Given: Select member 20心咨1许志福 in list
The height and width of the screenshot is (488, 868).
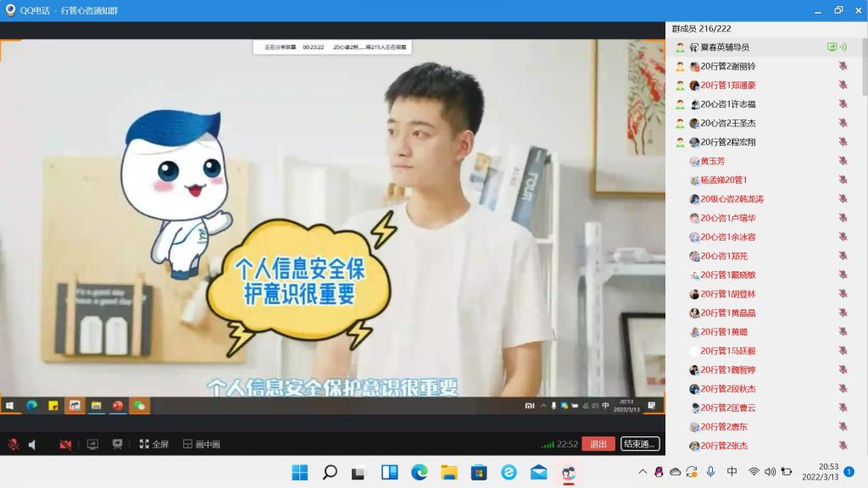Looking at the screenshot, I should click(x=727, y=104).
